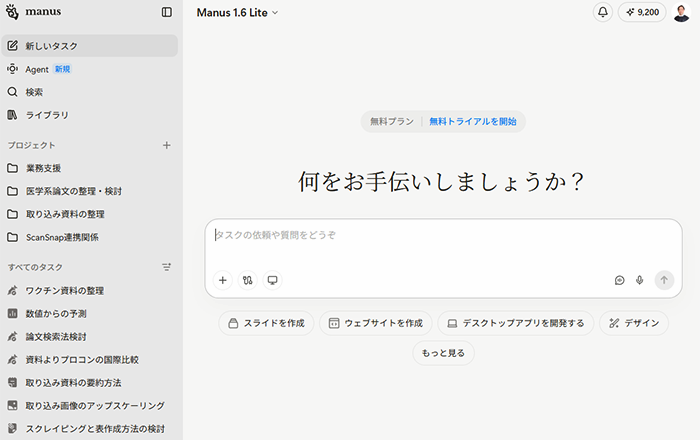Open the 業務支援 project folder

tap(90, 168)
